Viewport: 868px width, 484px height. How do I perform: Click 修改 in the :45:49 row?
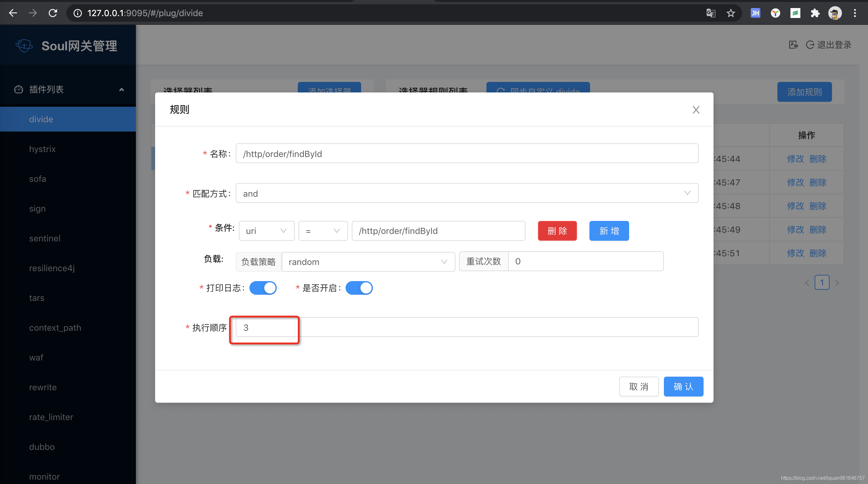pos(795,230)
